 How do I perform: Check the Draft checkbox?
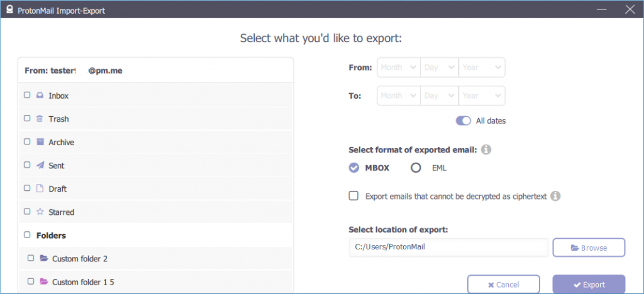click(27, 188)
